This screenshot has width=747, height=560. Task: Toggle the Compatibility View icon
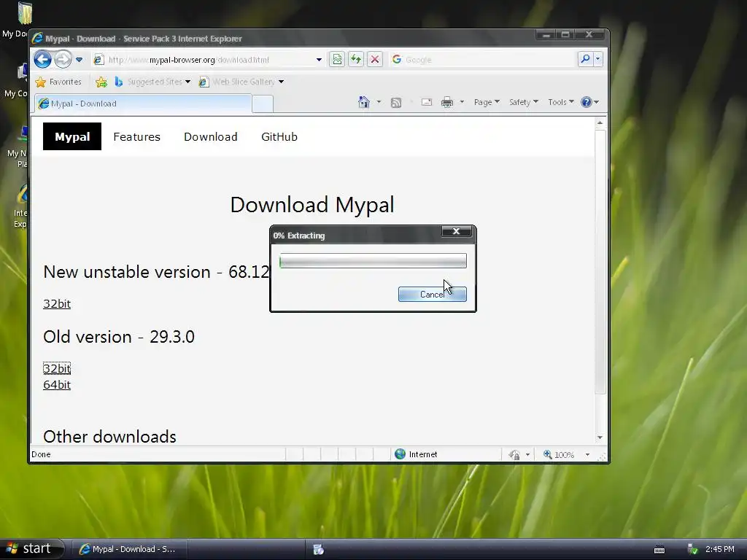click(337, 60)
